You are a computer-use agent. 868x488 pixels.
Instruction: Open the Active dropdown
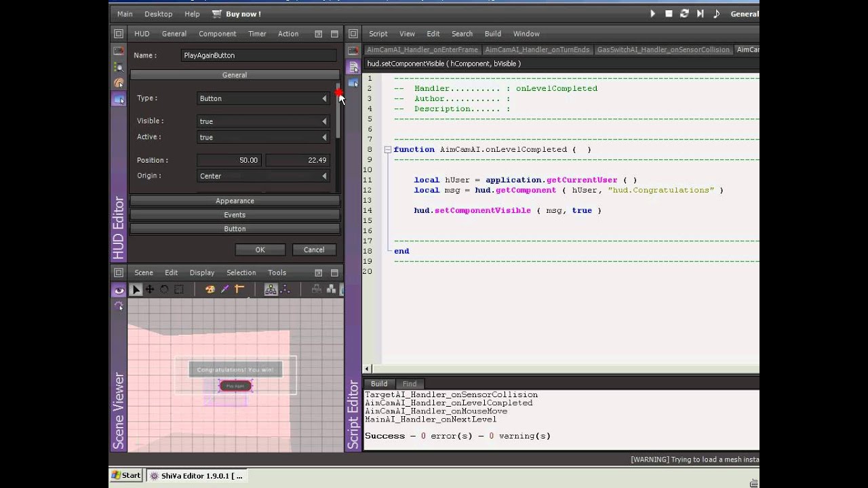[263, 137]
